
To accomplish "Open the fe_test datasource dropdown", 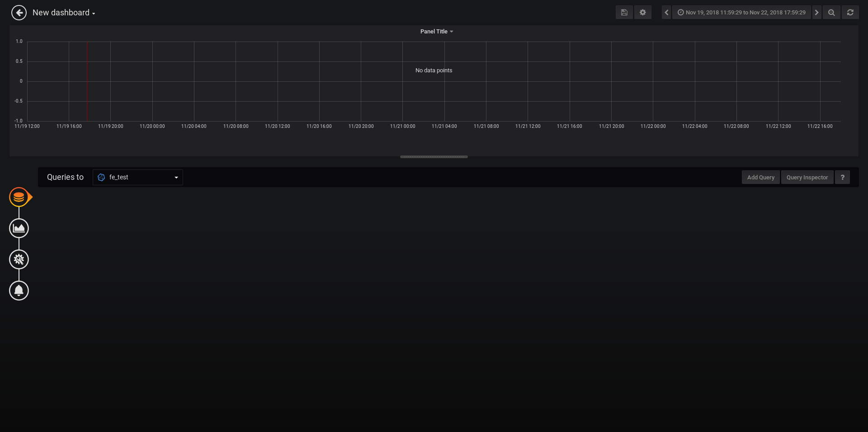I will 138,177.
